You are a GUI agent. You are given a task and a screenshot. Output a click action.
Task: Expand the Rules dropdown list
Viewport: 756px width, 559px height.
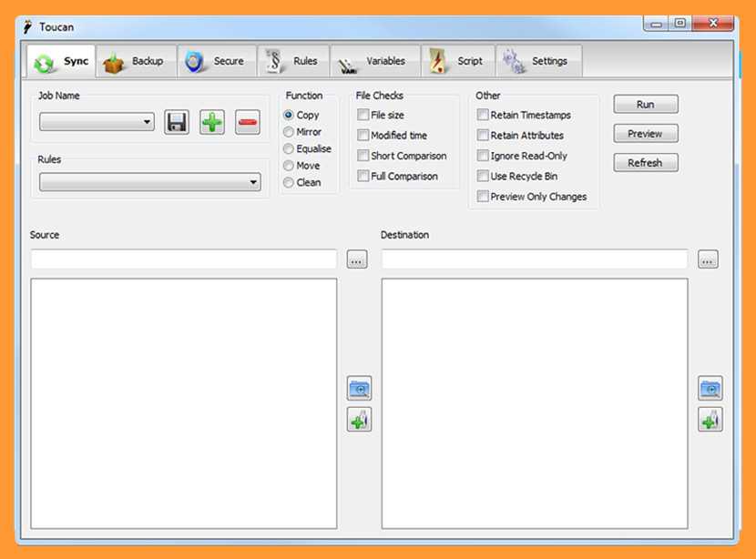pyautogui.click(x=150, y=182)
